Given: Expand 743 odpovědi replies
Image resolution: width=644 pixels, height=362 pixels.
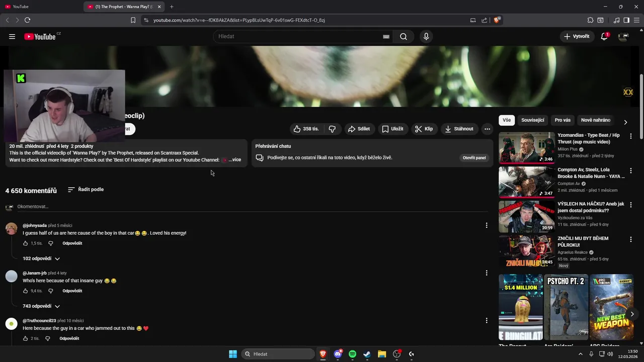Looking at the screenshot, I should 41,306.
